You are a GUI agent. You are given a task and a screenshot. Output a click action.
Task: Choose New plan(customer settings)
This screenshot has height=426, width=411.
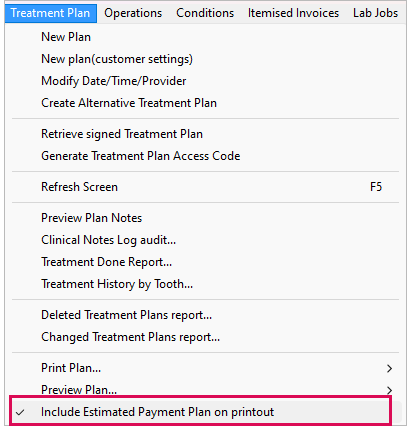(x=205, y=59)
